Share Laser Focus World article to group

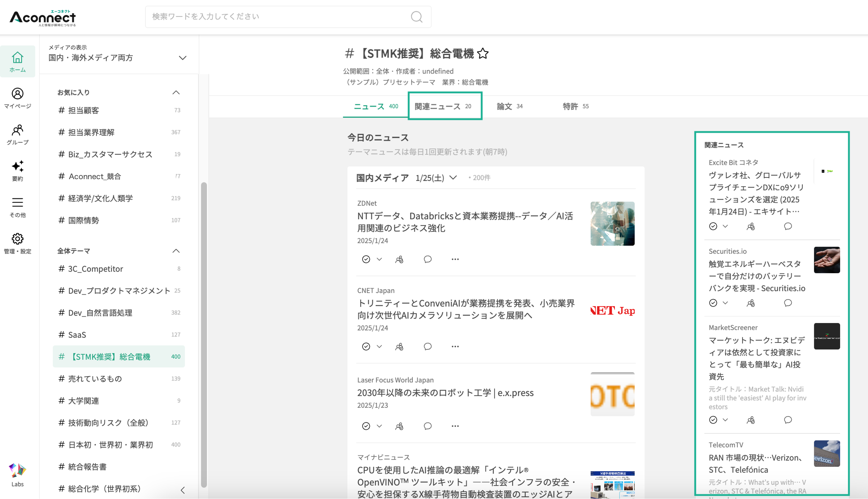(x=399, y=426)
